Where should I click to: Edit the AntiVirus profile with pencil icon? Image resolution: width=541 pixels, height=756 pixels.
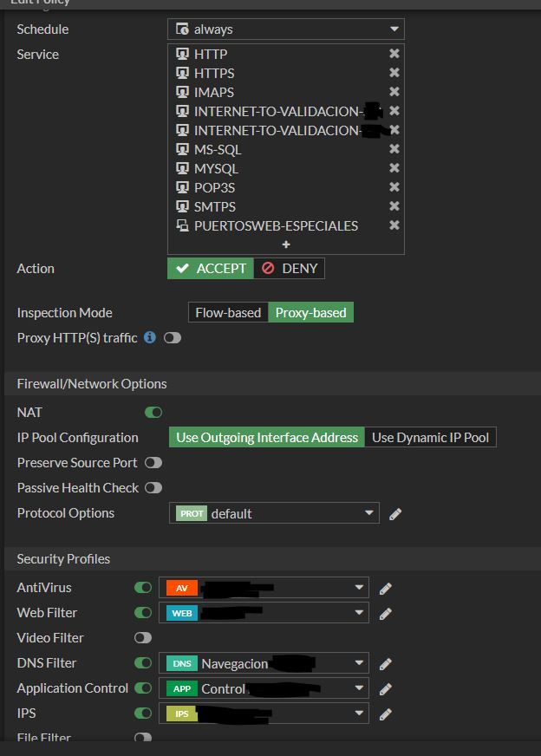386,589
